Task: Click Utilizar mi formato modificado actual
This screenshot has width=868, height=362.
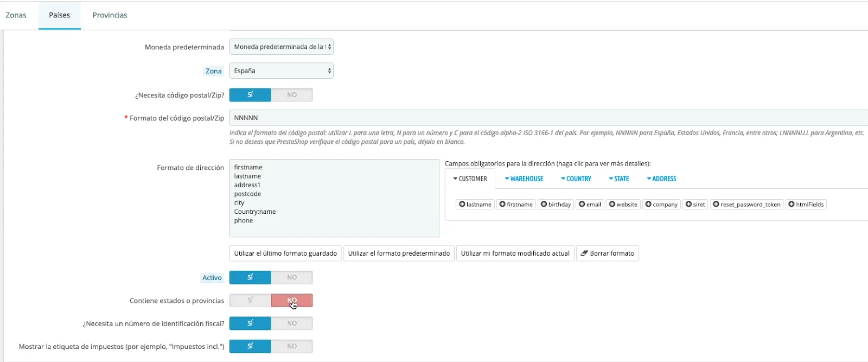Action: tap(515, 253)
